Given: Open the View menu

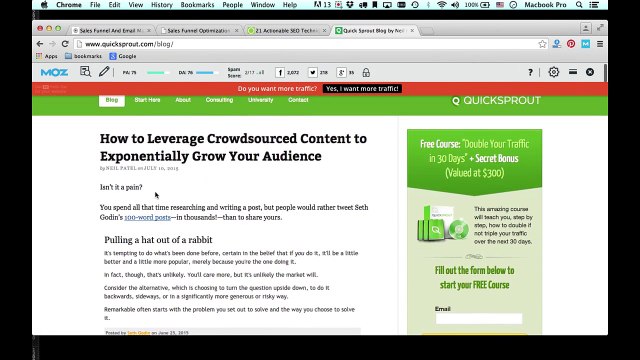Looking at the screenshot, I should [136, 5].
